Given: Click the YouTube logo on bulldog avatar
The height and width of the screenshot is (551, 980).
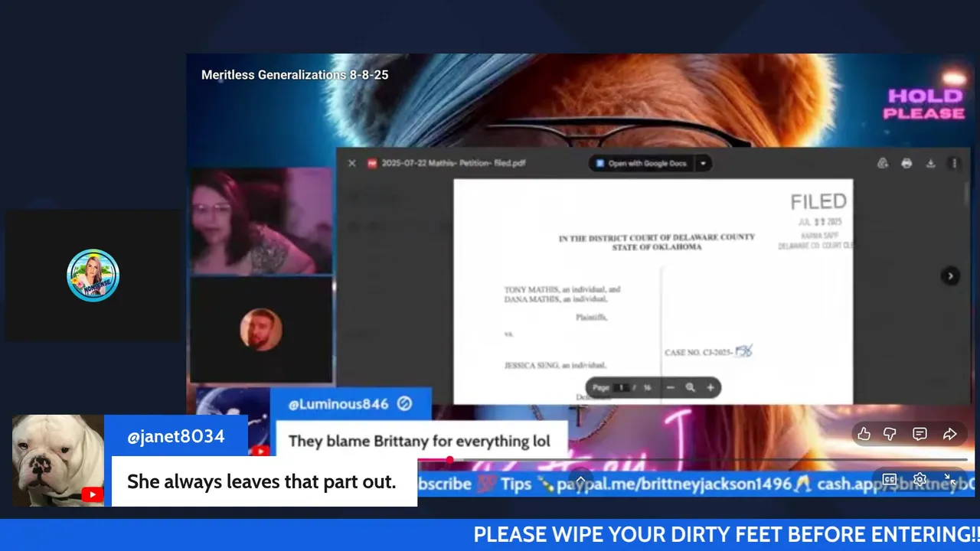Looking at the screenshot, I should point(92,495).
